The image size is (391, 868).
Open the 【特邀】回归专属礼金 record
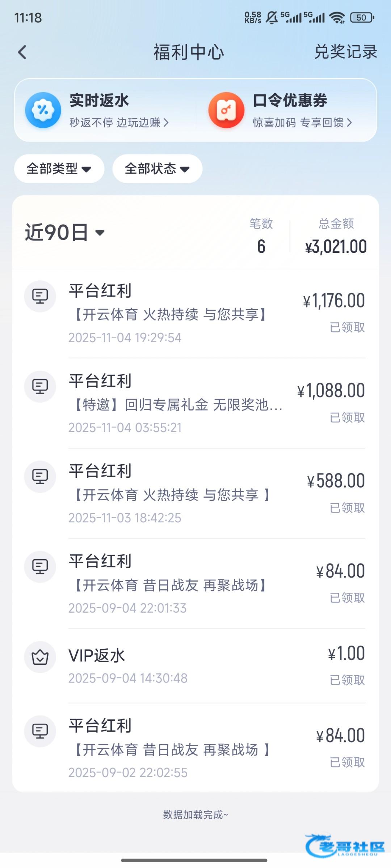(x=177, y=404)
